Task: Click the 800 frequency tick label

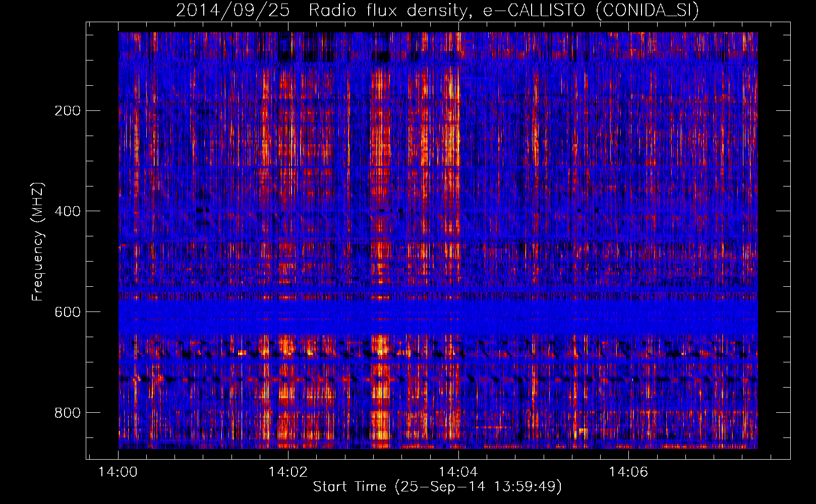Action: pyautogui.click(x=68, y=413)
